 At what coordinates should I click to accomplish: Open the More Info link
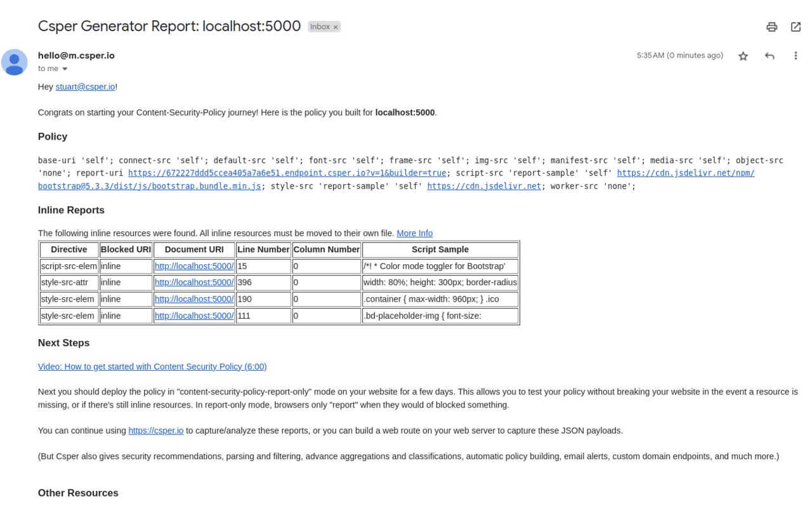[415, 233]
